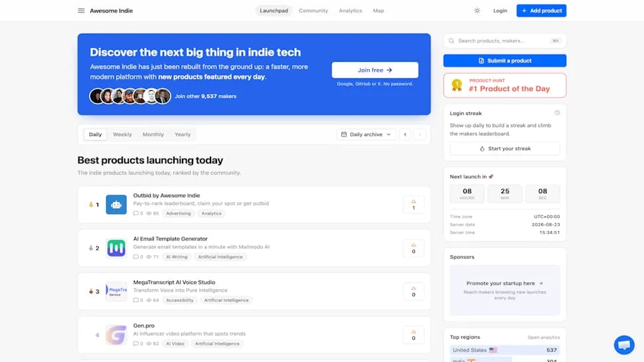Click the United States region bar
This screenshot has width=644, height=362.
click(505, 350)
